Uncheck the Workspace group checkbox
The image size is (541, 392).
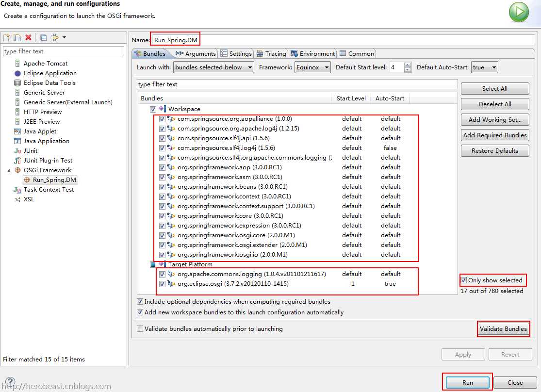[153, 109]
